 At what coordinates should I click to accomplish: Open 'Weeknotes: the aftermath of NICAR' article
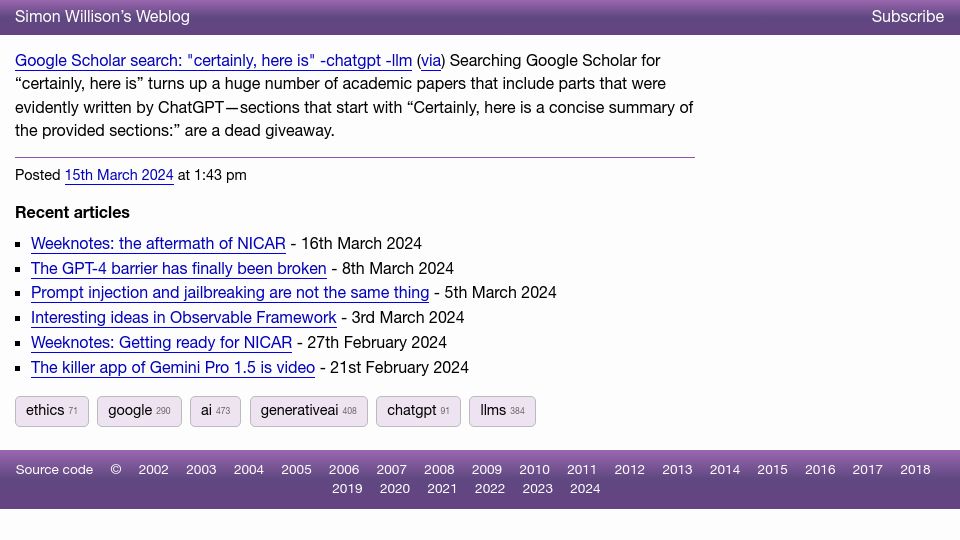pos(158,243)
